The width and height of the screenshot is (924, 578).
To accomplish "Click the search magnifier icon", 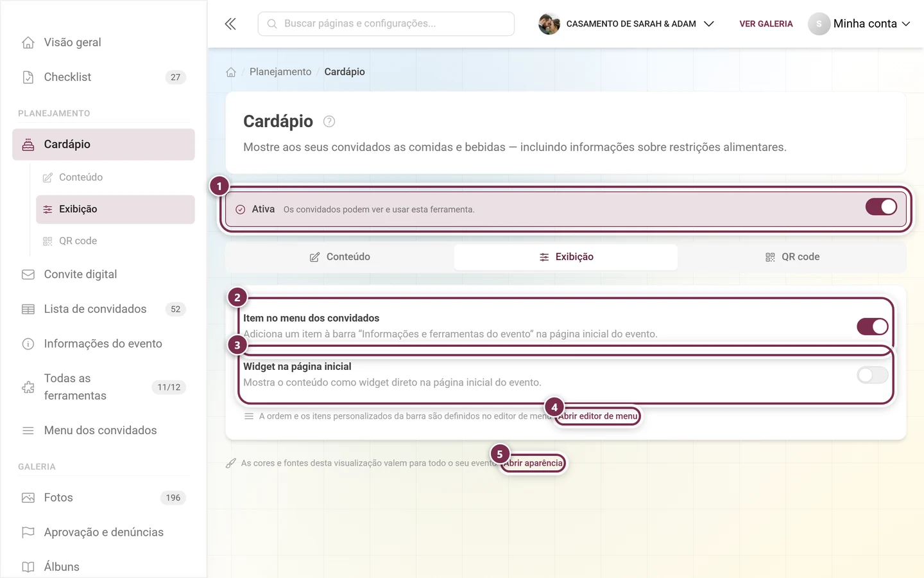I will (272, 24).
